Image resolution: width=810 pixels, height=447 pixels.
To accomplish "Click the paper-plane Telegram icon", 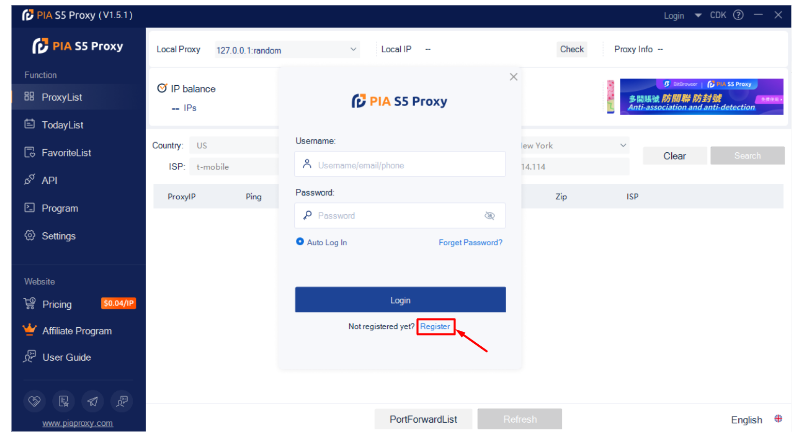I will (92, 401).
